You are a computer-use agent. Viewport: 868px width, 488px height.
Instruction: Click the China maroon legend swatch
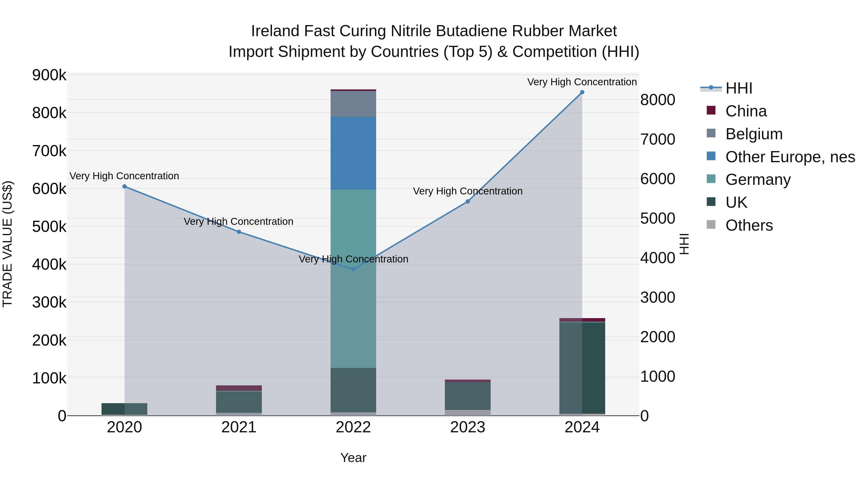pyautogui.click(x=711, y=110)
